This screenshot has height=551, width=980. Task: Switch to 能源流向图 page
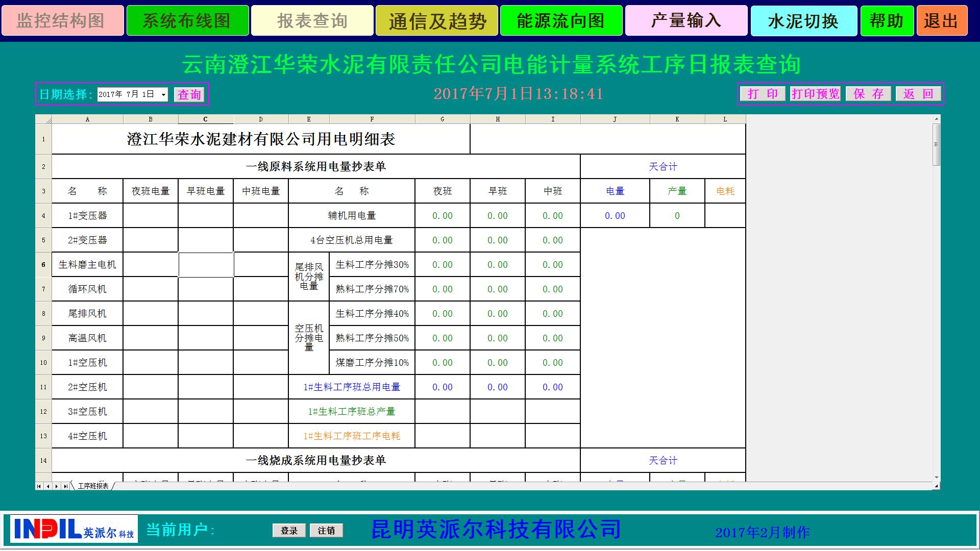(x=561, y=21)
